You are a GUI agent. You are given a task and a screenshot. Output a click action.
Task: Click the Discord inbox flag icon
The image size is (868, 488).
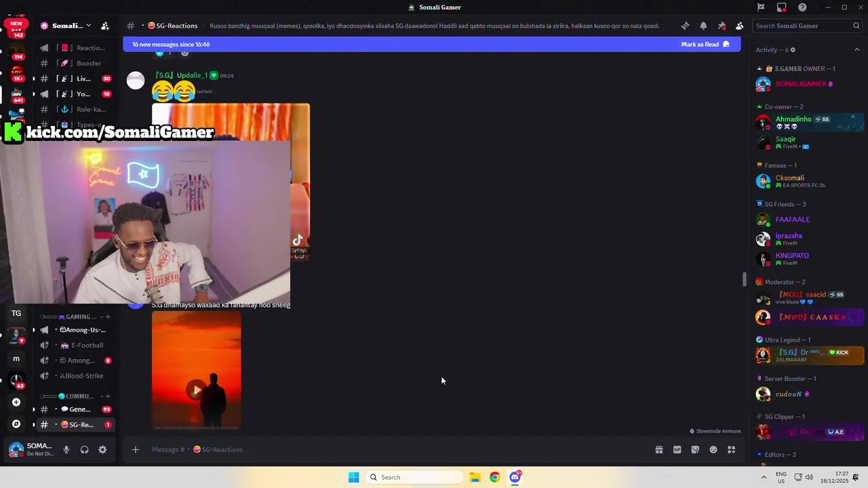coord(761,7)
